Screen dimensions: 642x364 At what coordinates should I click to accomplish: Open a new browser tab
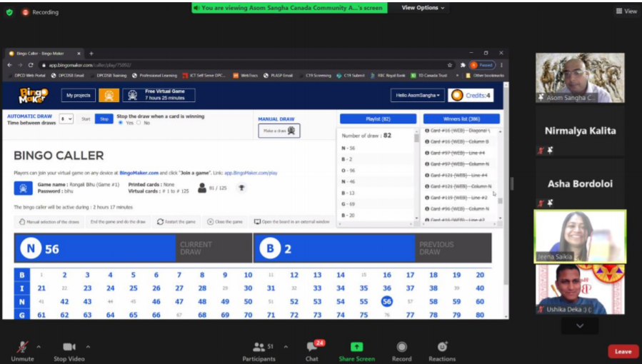(91, 54)
